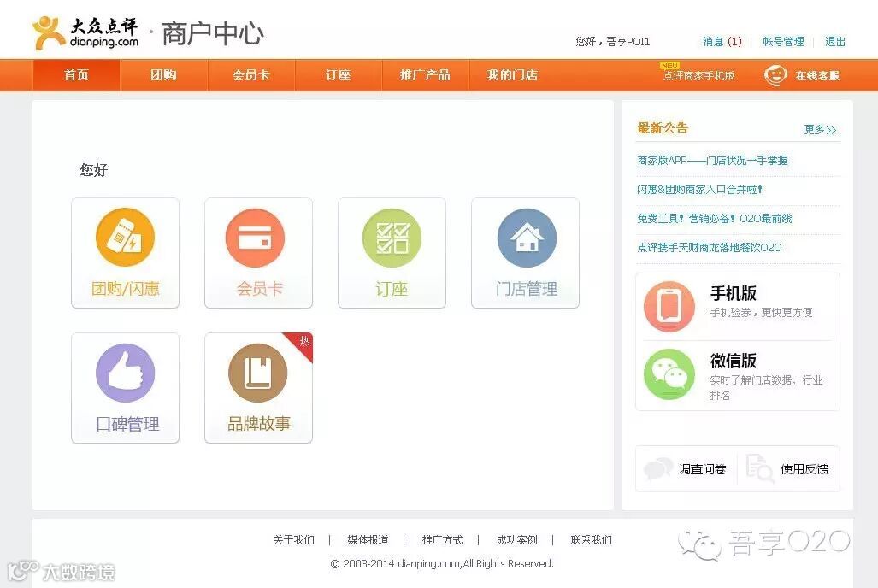Viewport: 878px width, 588px height.
Task: Open the 团购/闪惠 coupon icon
Action: (125, 238)
